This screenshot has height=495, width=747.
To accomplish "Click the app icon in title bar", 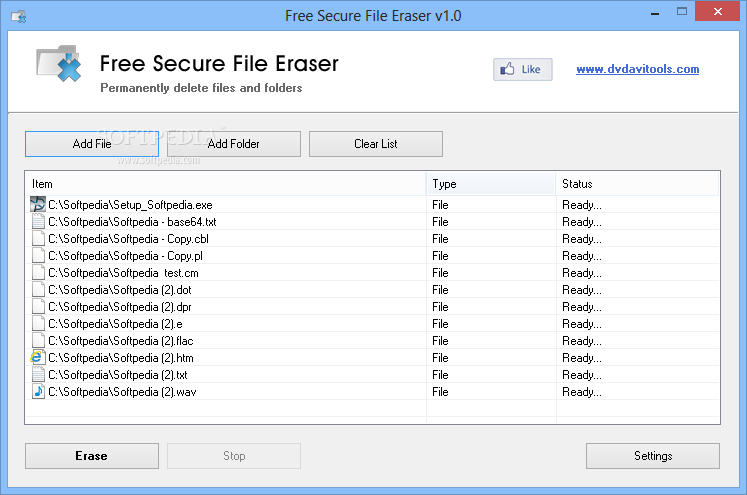I will coord(19,17).
